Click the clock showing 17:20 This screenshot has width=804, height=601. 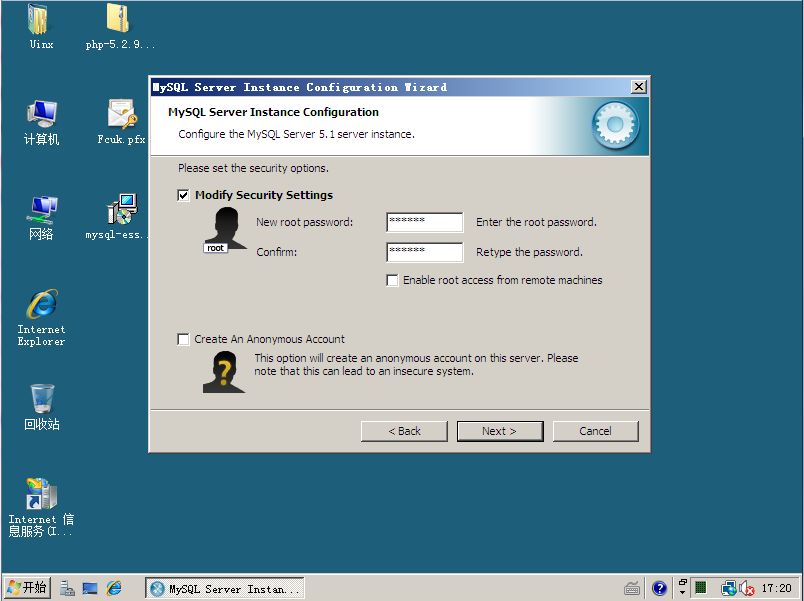[x=776, y=588]
